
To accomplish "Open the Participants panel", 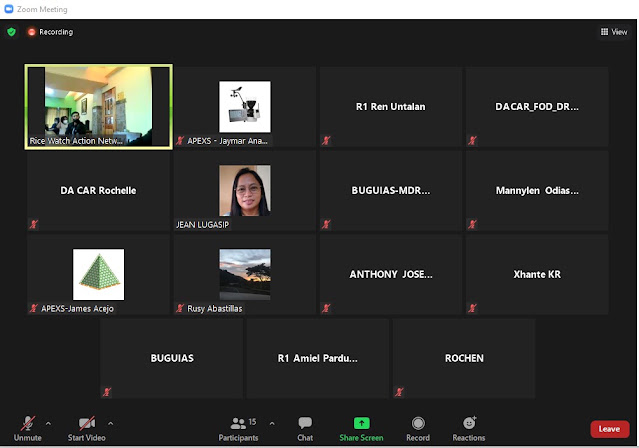I will [x=238, y=429].
